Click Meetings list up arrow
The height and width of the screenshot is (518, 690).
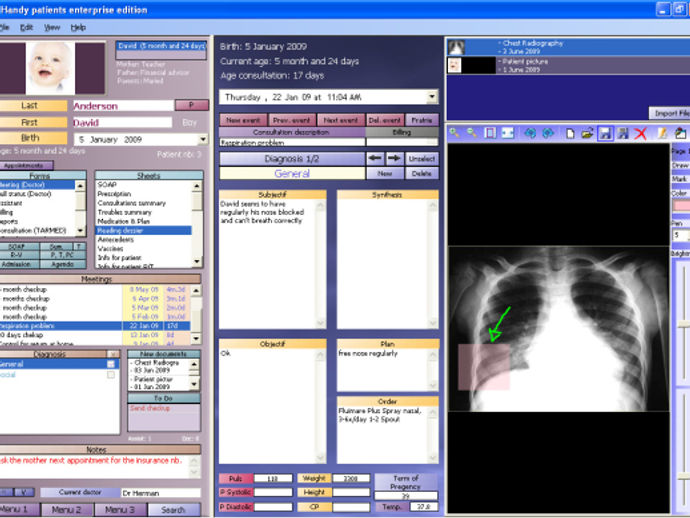[x=196, y=290]
